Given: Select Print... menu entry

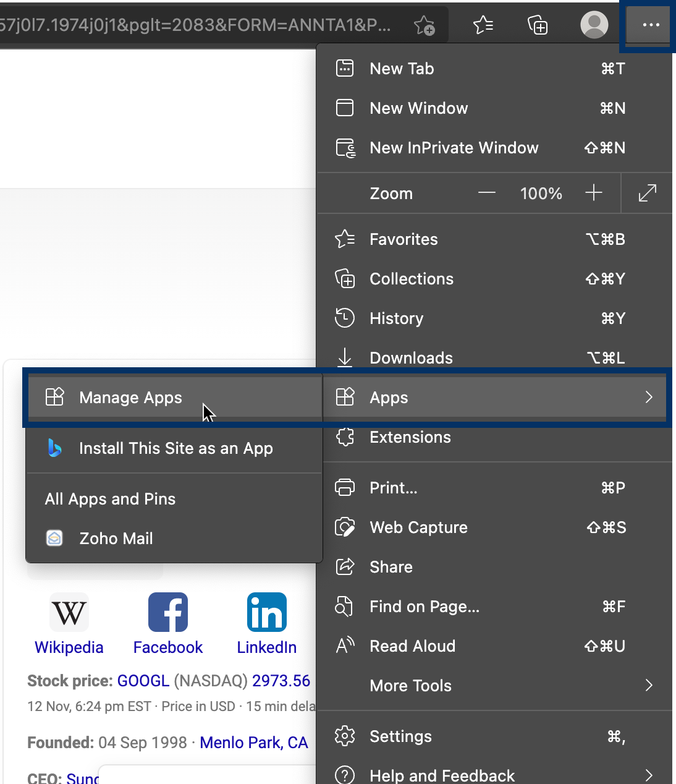Looking at the screenshot, I should (494, 488).
